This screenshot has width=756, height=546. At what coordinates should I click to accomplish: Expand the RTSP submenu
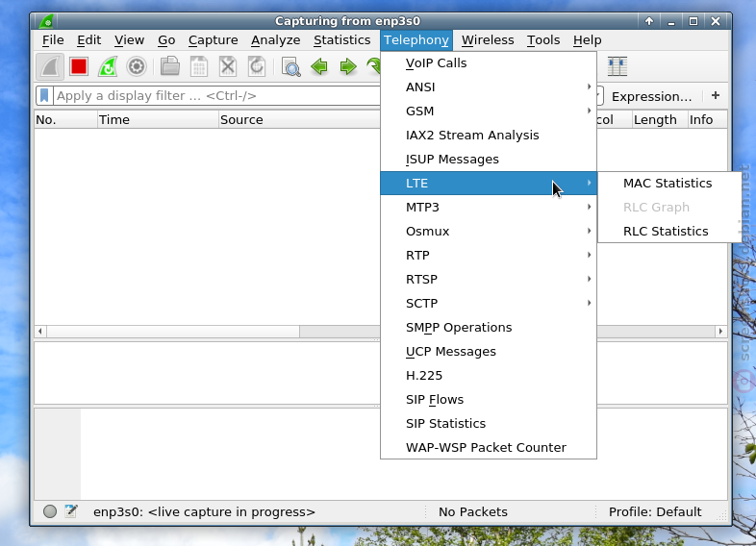tap(489, 280)
